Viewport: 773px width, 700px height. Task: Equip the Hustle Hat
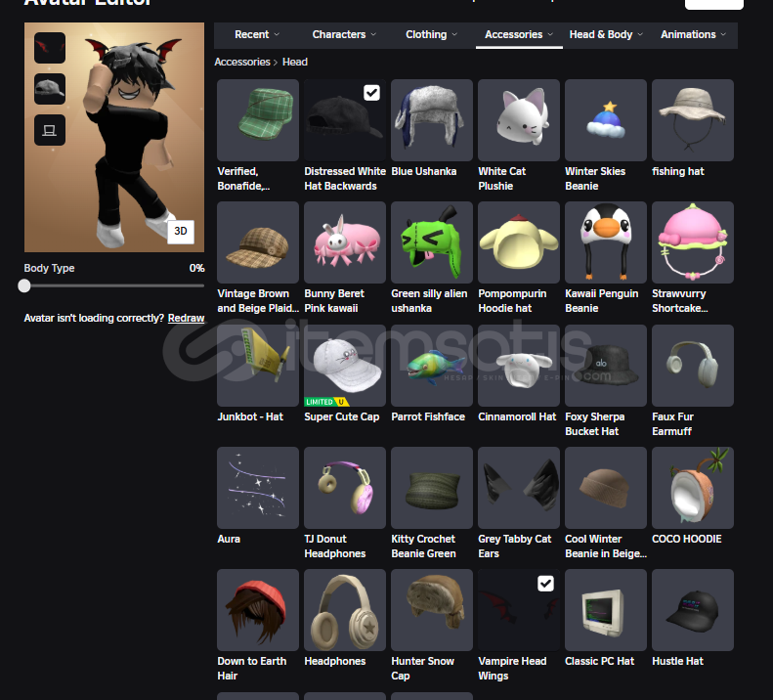click(x=693, y=610)
